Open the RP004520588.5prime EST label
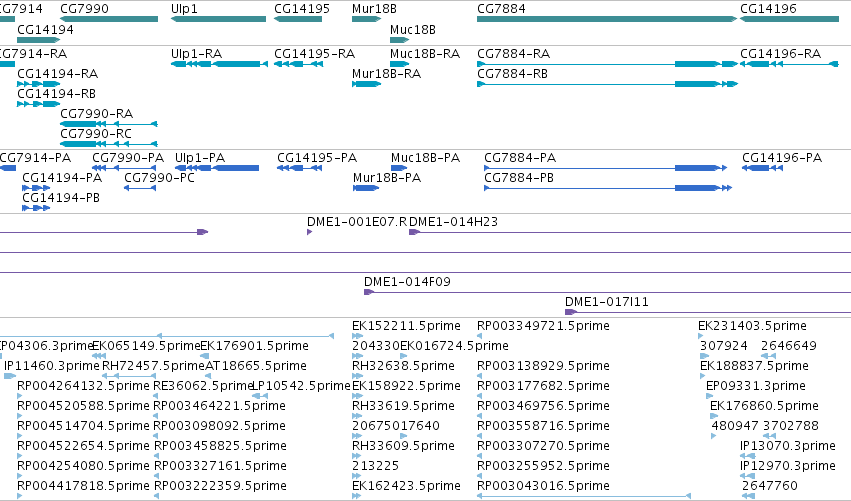 (x=84, y=407)
